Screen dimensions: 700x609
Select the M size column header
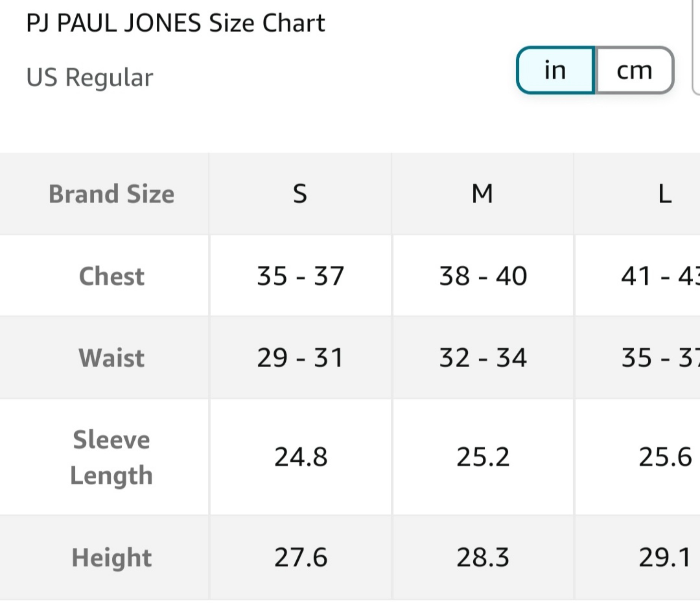[x=482, y=194]
